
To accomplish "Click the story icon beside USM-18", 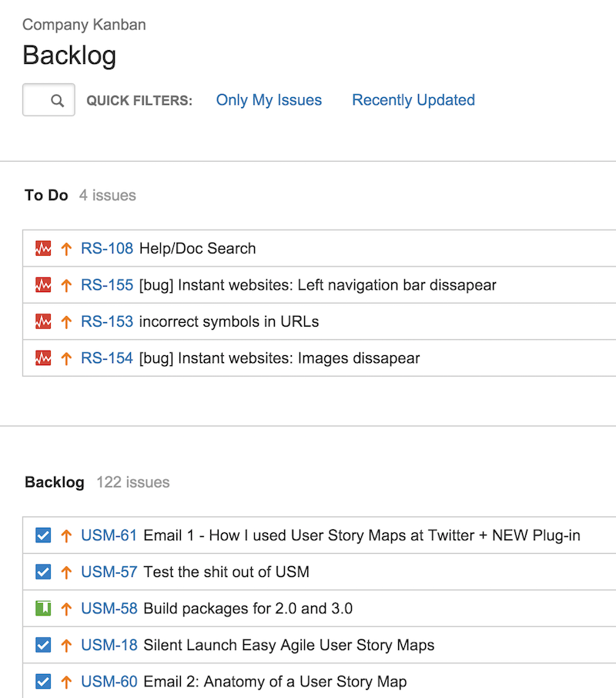I will 43,645.
